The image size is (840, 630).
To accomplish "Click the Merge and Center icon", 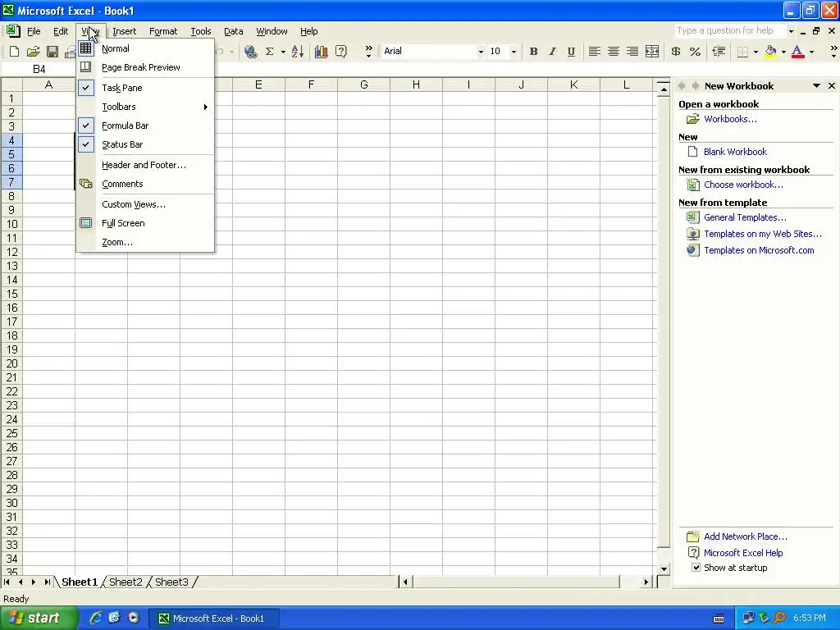I will tap(652, 52).
